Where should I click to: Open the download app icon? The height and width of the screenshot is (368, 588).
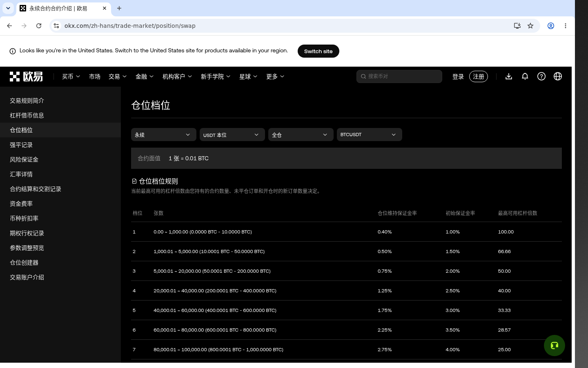pos(509,76)
